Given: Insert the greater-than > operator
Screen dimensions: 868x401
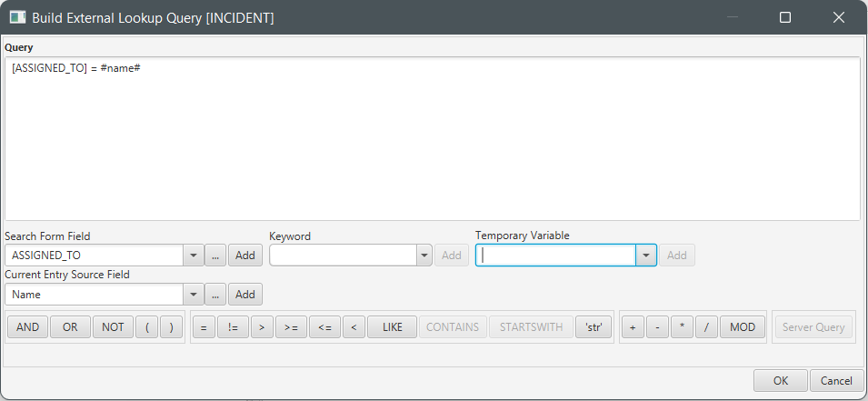Looking at the screenshot, I should click(262, 327).
